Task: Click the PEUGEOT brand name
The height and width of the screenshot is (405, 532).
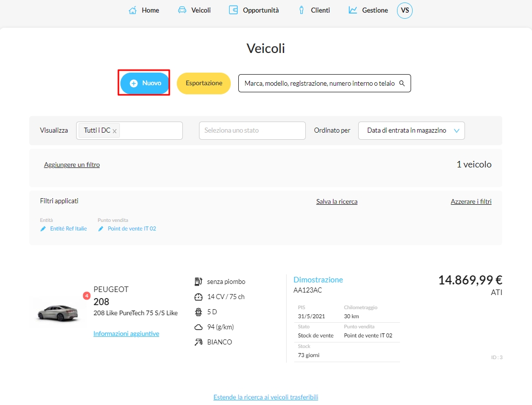Action: tap(111, 290)
